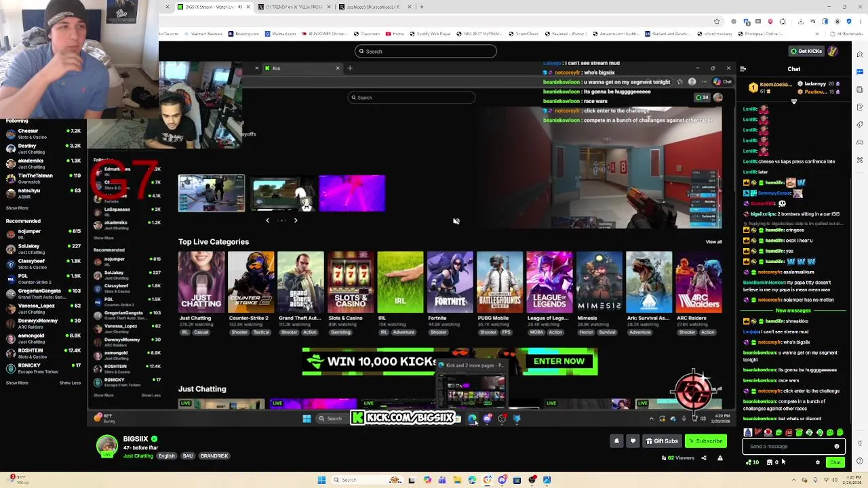Open Discord from the bottom taskbar

point(502,481)
